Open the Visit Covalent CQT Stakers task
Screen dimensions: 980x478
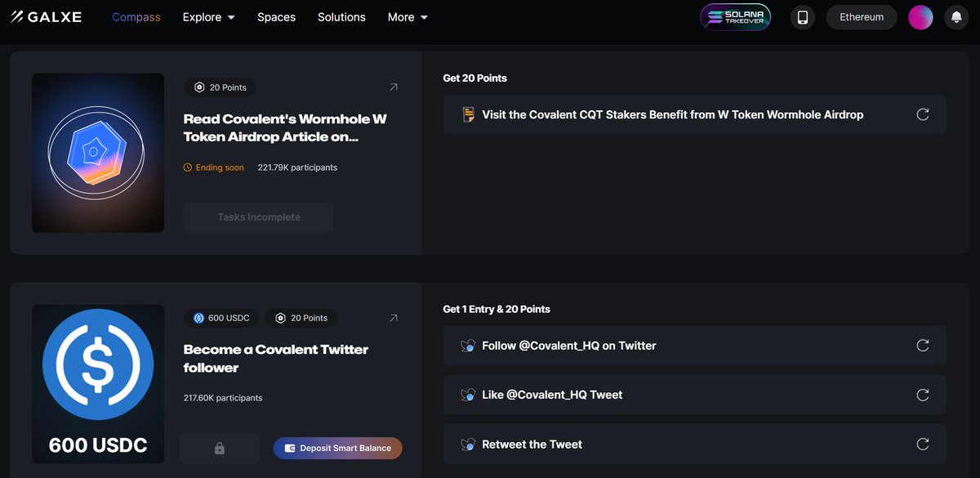click(x=695, y=114)
